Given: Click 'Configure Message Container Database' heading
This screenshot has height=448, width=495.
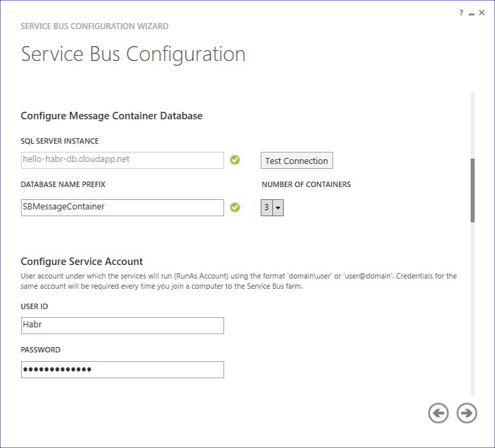Looking at the screenshot, I should pyautogui.click(x=112, y=116).
